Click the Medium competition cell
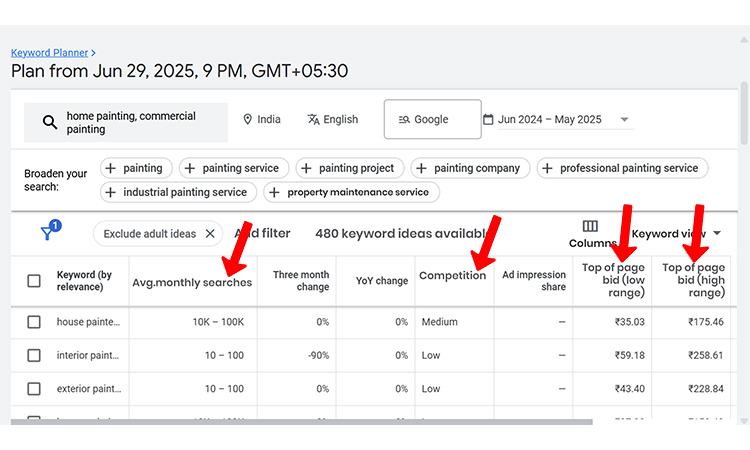Image resolution: width=750 pixels, height=450 pixels. point(440,322)
